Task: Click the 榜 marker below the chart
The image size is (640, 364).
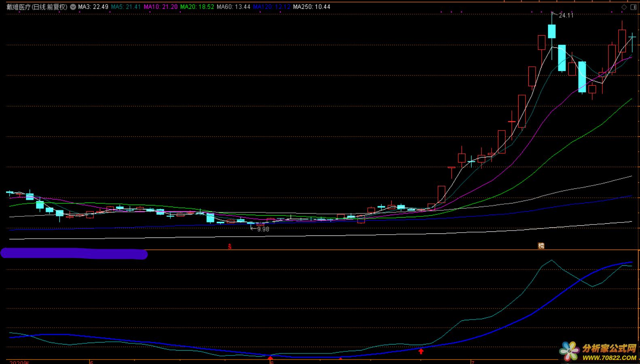Action: tap(541, 246)
